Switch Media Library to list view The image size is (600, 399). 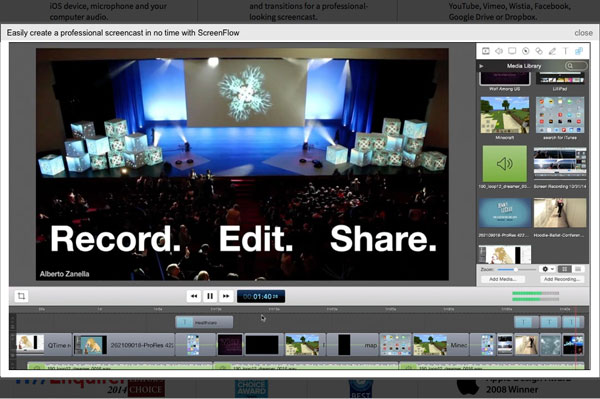point(578,269)
